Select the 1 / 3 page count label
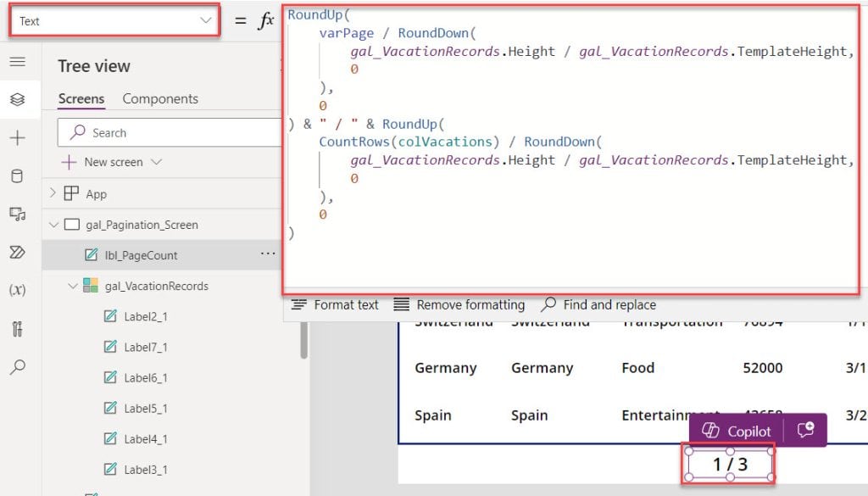The width and height of the screenshot is (868, 496). coord(730,464)
